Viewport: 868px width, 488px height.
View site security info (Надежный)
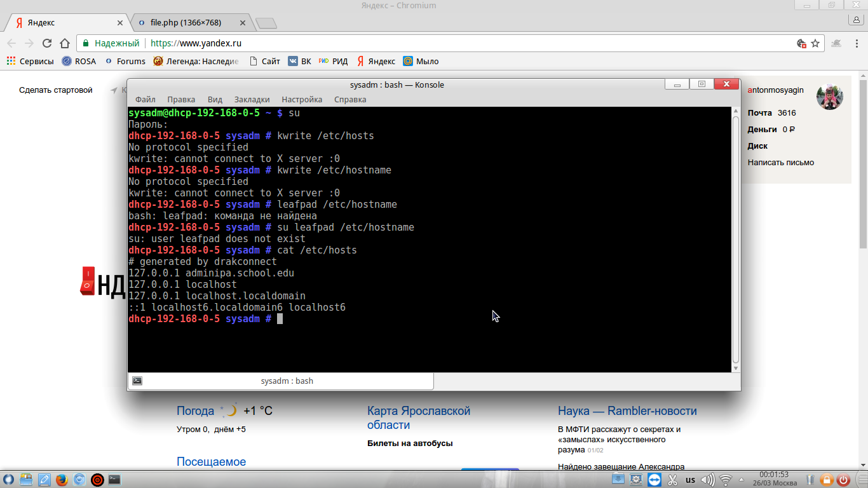[x=111, y=43]
